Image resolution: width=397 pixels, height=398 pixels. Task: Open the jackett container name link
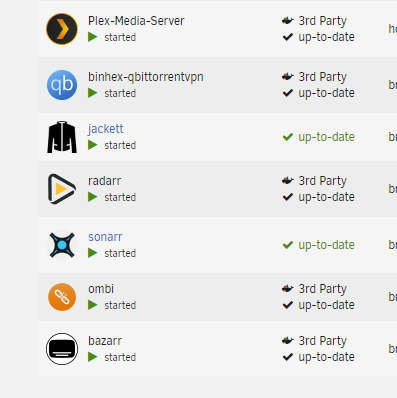[x=106, y=129]
